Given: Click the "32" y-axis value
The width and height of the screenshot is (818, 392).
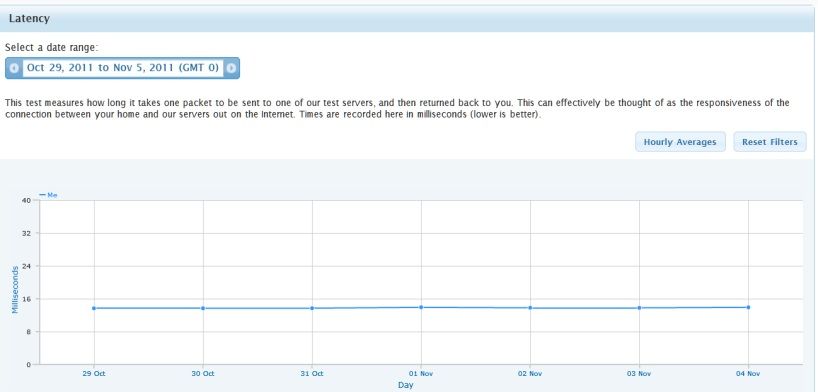Looking at the screenshot, I should pos(28,233).
